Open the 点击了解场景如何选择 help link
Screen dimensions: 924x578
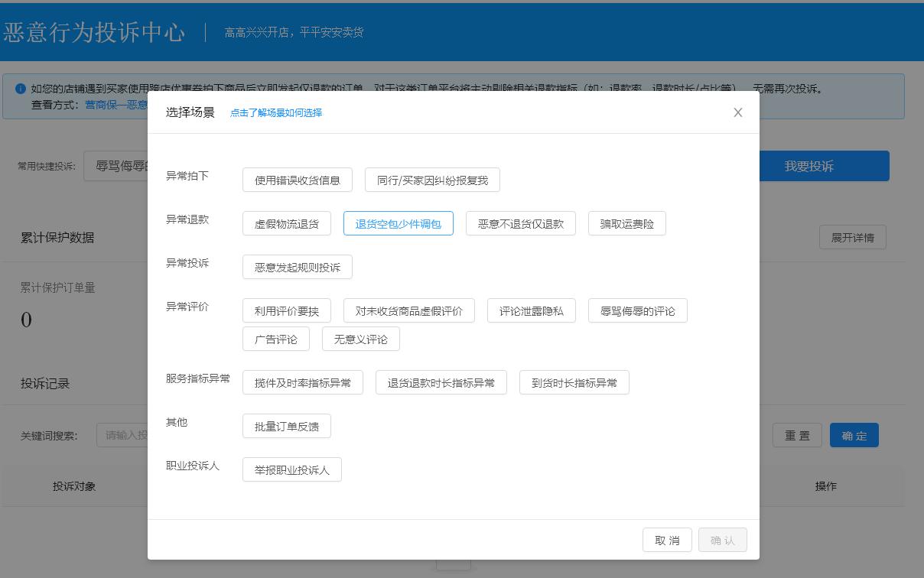click(275, 112)
